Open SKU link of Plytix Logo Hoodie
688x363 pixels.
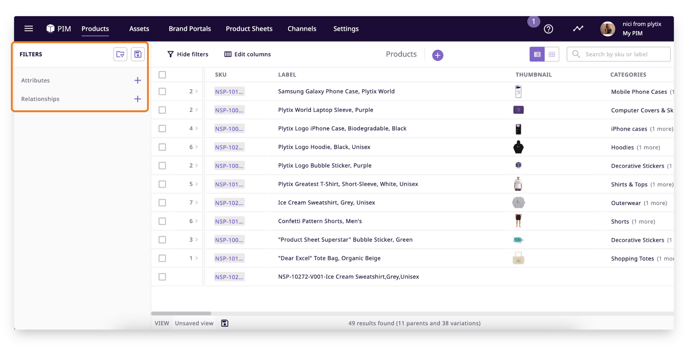click(229, 147)
